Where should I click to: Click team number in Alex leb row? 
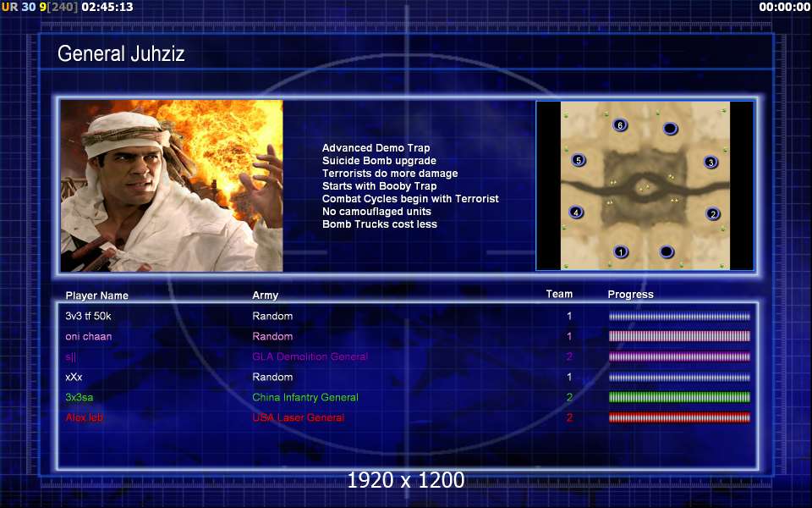(569, 417)
